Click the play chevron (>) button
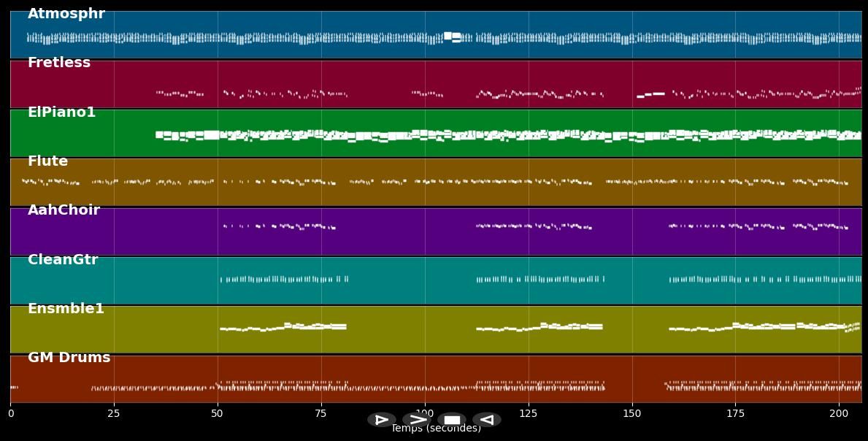The width and height of the screenshot is (868, 441). 417,420
